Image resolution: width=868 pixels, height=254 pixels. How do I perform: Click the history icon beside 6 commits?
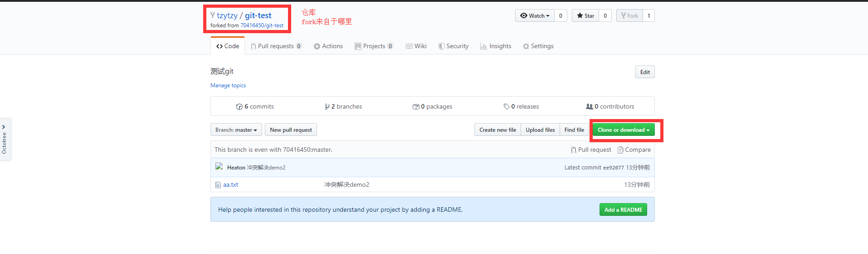point(239,107)
